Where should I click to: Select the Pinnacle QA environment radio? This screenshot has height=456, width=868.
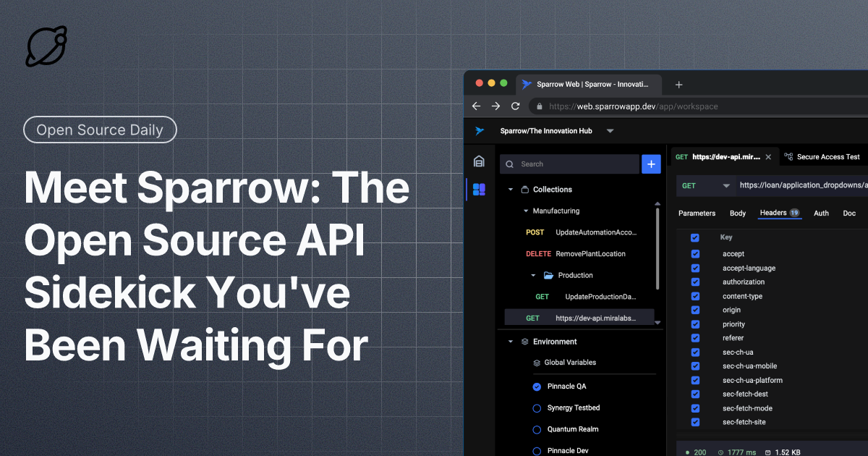click(x=537, y=387)
